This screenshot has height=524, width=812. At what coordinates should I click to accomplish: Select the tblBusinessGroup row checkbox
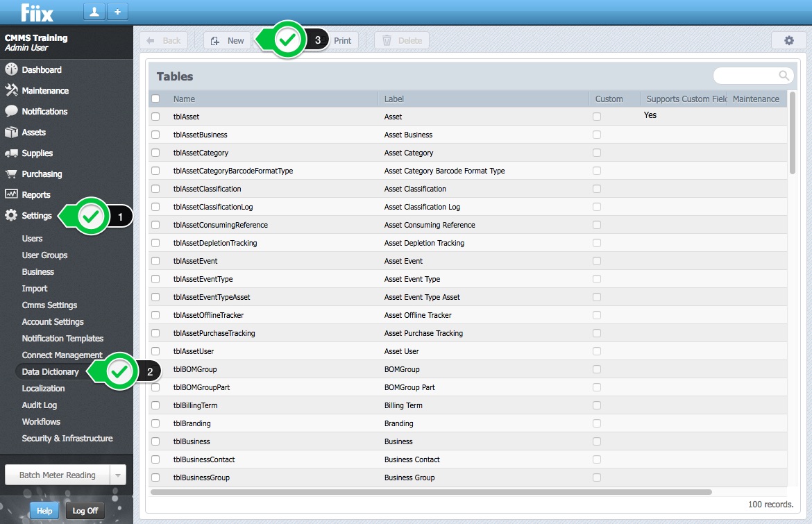point(155,477)
